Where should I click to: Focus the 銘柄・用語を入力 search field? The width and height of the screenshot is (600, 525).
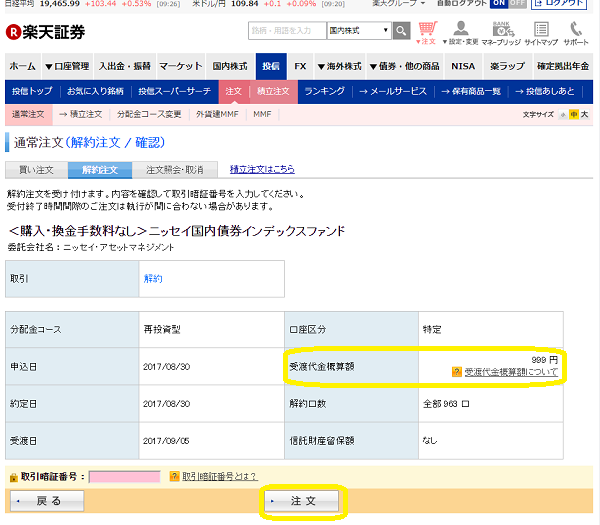click(x=287, y=31)
